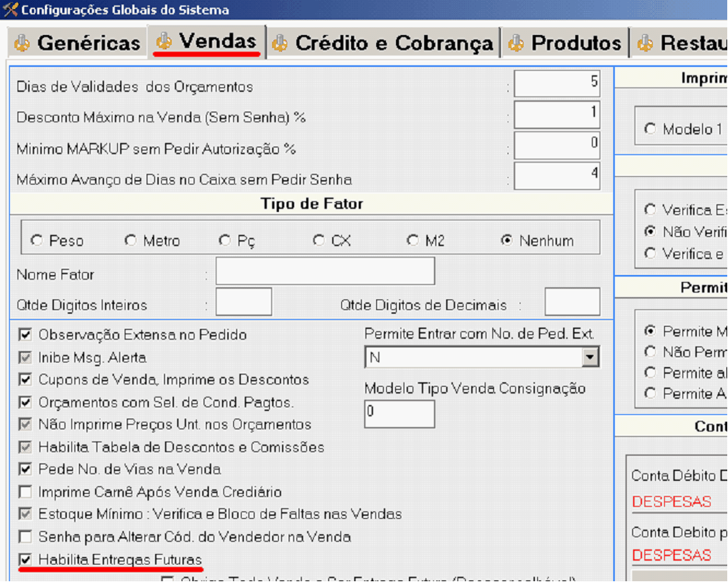Choose the M2 factor radio option
This screenshot has height=582, width=728.
click(413, 241)
